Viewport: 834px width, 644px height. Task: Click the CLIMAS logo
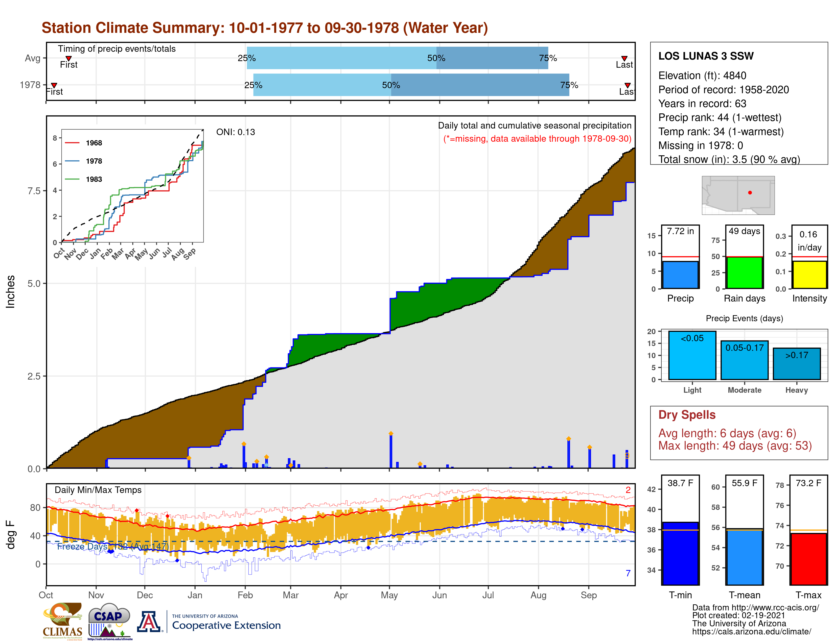click(x=63, y=621)
